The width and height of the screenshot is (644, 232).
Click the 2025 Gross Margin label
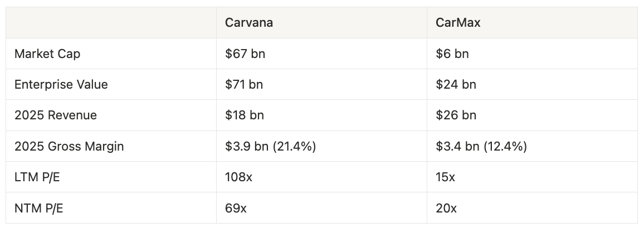point(69,147)
